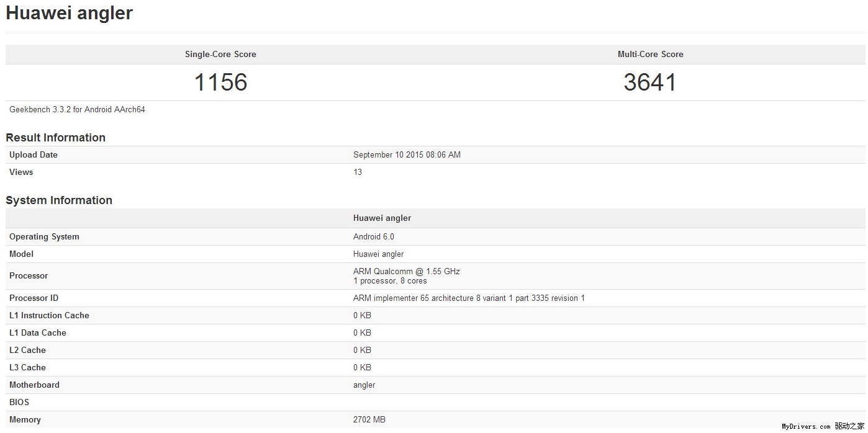
Task: Click the Huawei angler page title
Action: pos(69,12)
